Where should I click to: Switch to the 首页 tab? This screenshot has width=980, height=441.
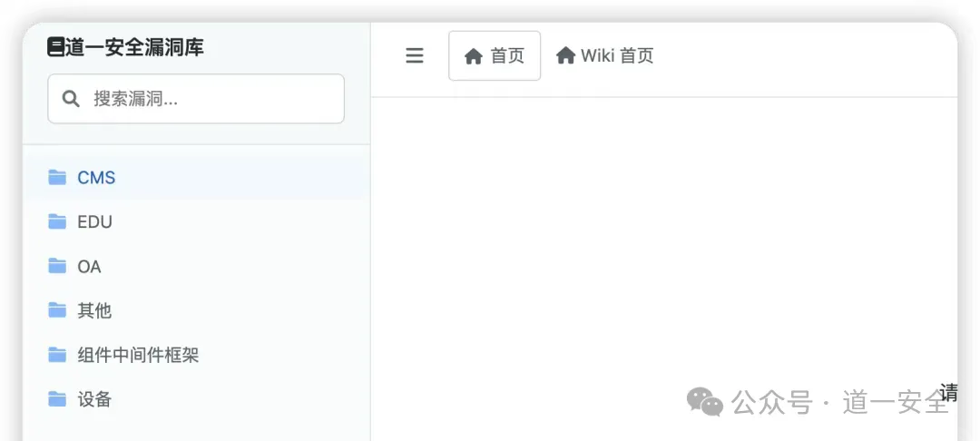coord(495,55)
